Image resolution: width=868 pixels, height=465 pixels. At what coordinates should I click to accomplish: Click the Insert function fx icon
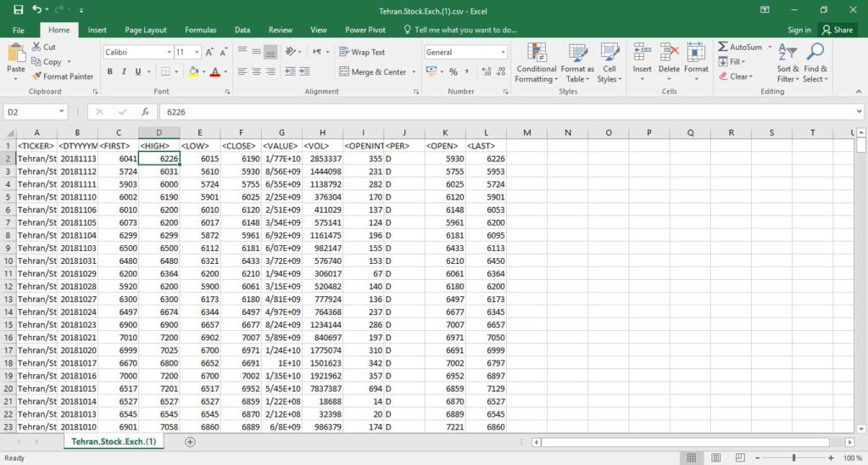pos(145,112)
